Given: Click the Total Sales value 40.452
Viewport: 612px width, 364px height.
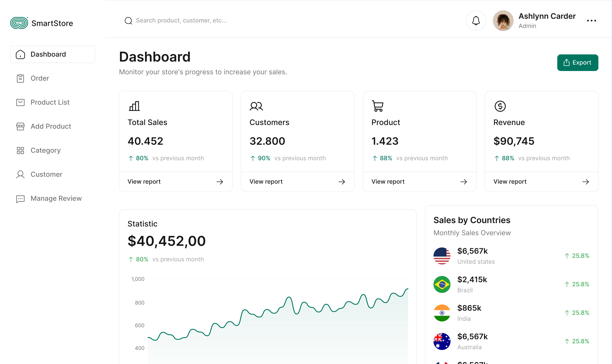Looking at the screenshot, I should (x=145, y=141).
